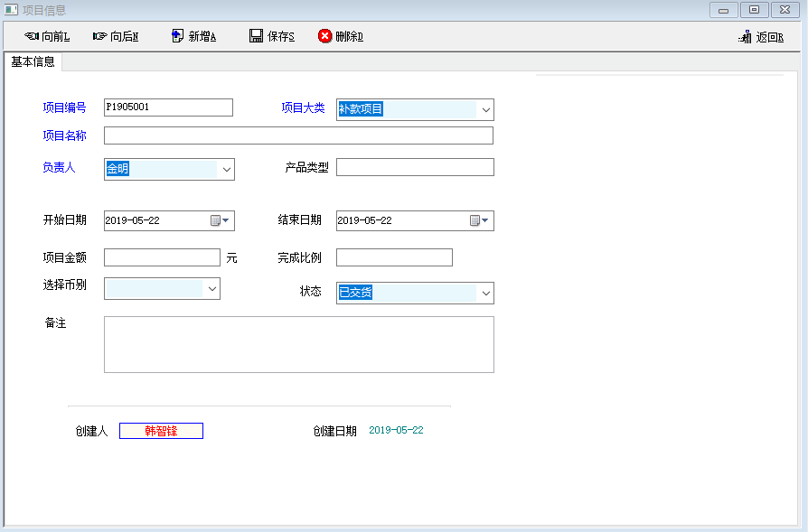The height and width of the screenshot is (532, 808).
Task: Open the 开始日期 calendar picker
Action: (x=221, y=220)
